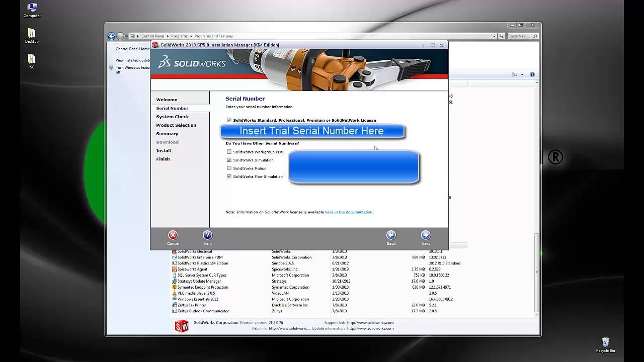Image resolution: width=644 pixels, height=362 pixels.
Task: Select System Check step in sidebar
Action: tap(172, 117)
